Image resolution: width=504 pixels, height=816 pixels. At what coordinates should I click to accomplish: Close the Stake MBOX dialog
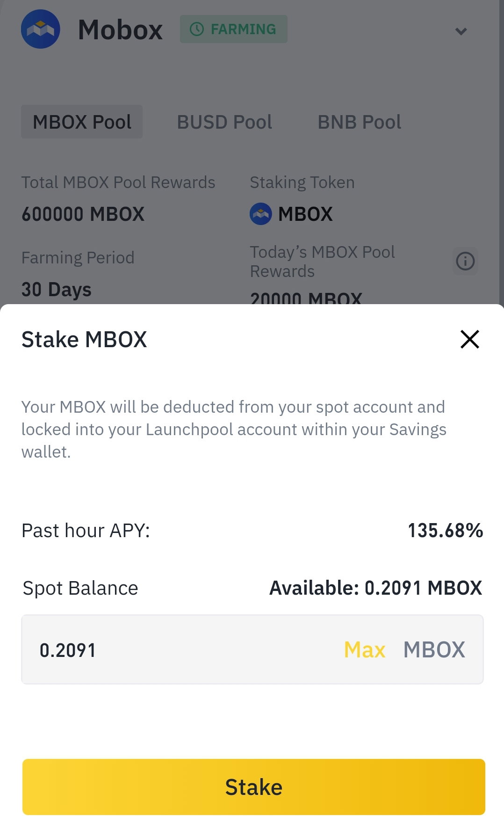pyautogui.click(x=470, y=339)
